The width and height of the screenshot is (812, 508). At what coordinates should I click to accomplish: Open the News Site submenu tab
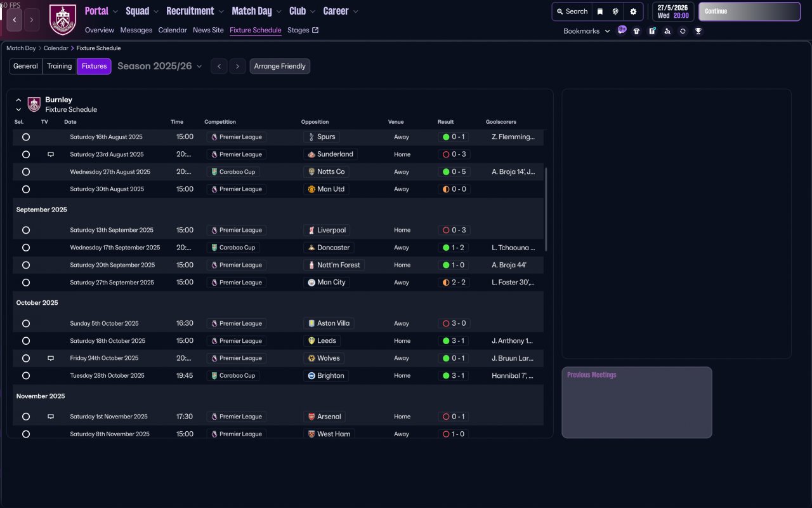coord(208,30)
